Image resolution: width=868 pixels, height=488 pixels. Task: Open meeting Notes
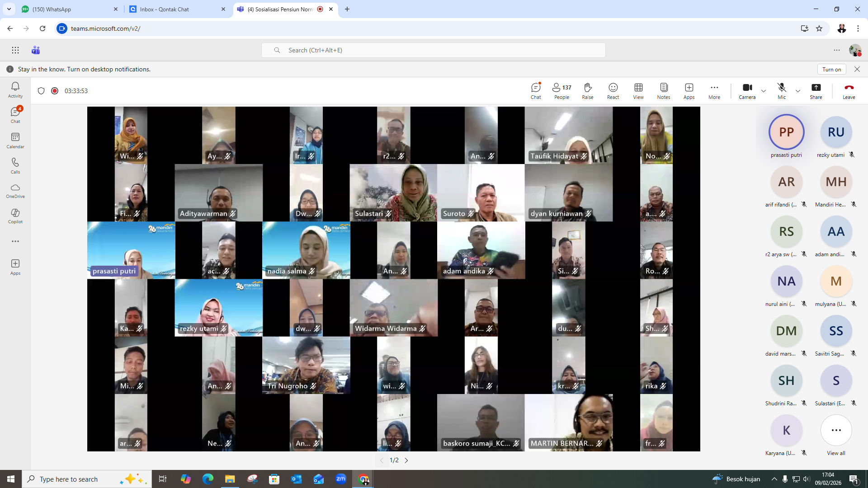pyautogui.click(x=664, y=91)
